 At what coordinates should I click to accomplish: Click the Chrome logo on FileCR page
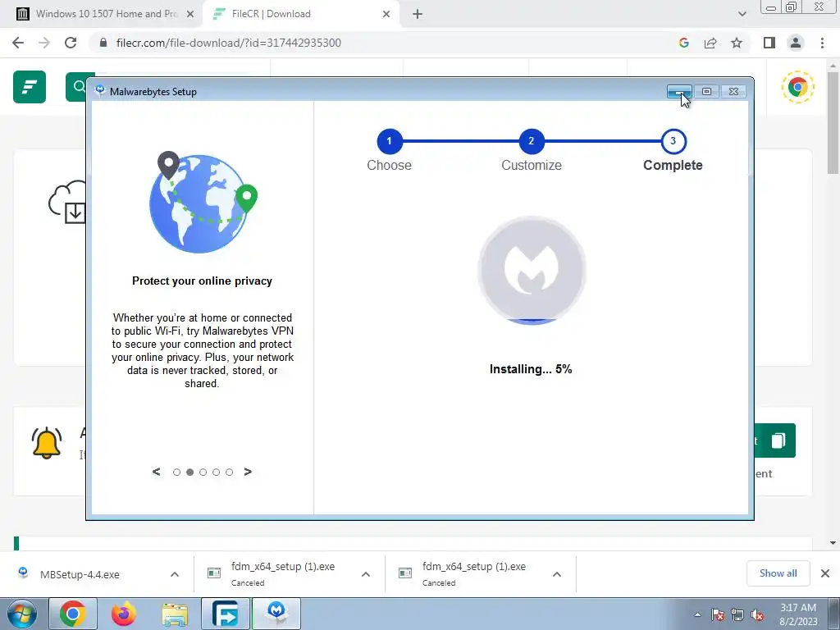(797, 87)
